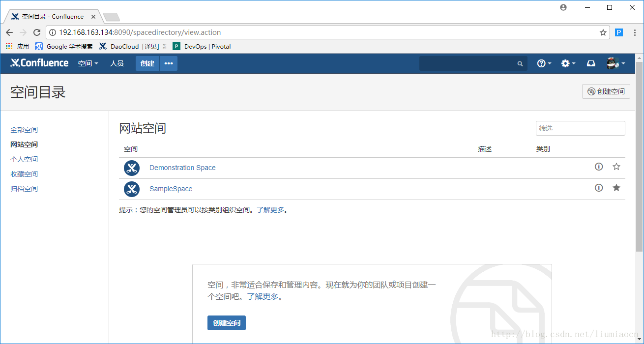Open the DevOps | Pivotal bookmark
Viewport: 644px width, 344px height.
coord(202,47)
